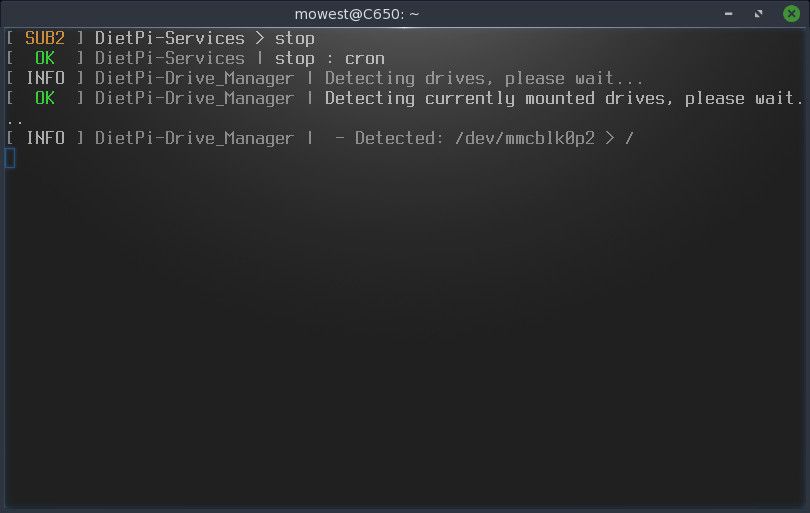Click the wrapped two-dot continuation line
This screenshot has height=513, width=810.
[x=15, y=122]
